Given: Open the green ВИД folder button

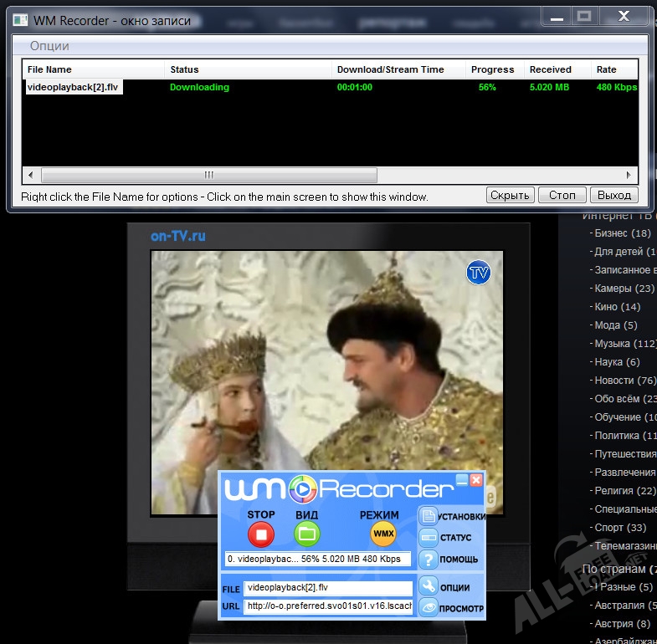Looking at the screenshot, I should [306, 533].
